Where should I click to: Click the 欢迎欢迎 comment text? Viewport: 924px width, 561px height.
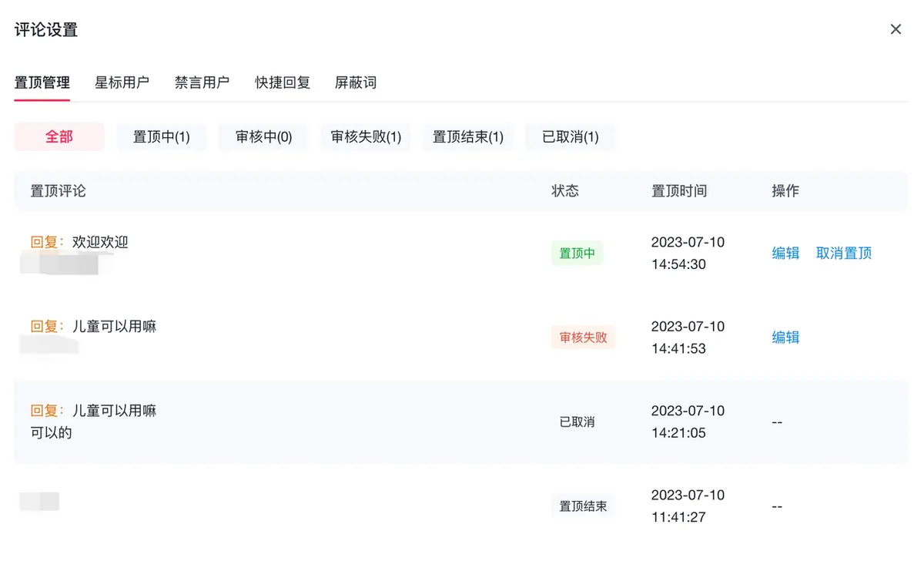click(100, 242)
